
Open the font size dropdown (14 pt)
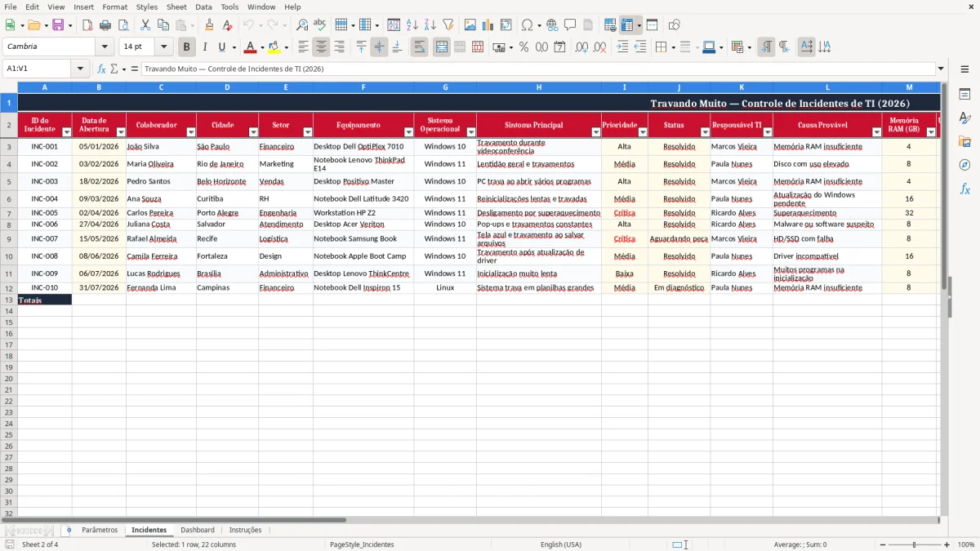(163, 47)
